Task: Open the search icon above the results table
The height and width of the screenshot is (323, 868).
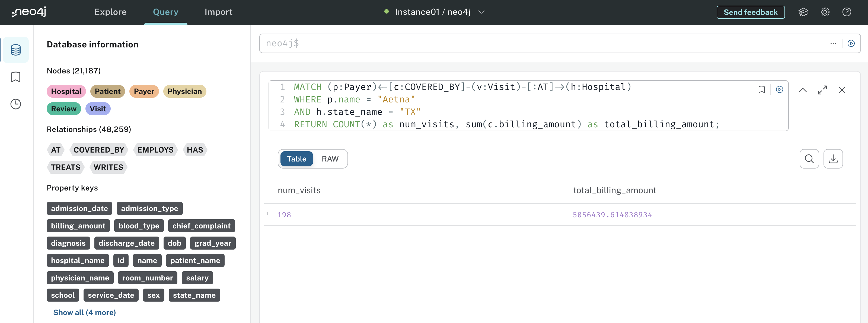Action: point(809,159)
